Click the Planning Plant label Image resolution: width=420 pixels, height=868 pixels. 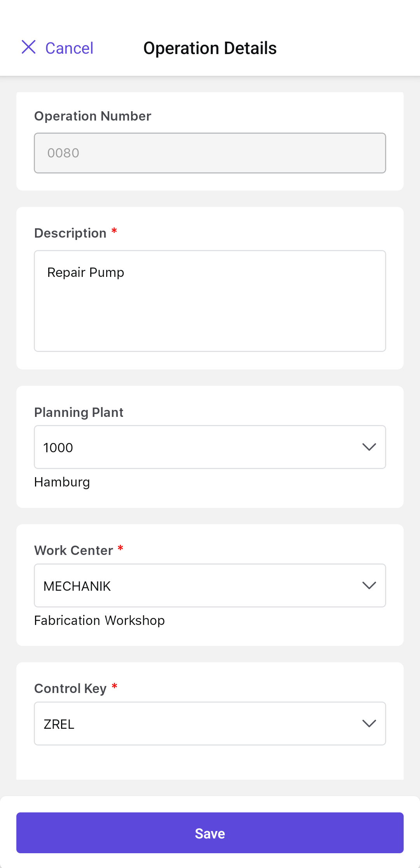[x=79, y=412]
